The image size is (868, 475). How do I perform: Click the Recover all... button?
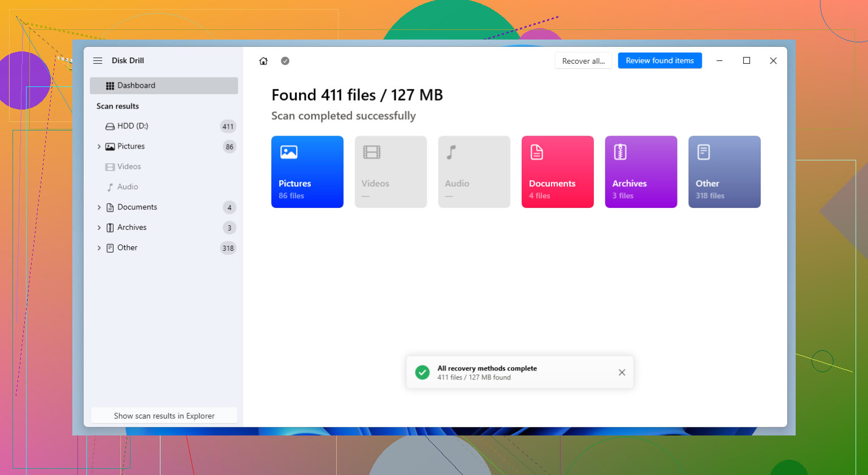[583, 61]
